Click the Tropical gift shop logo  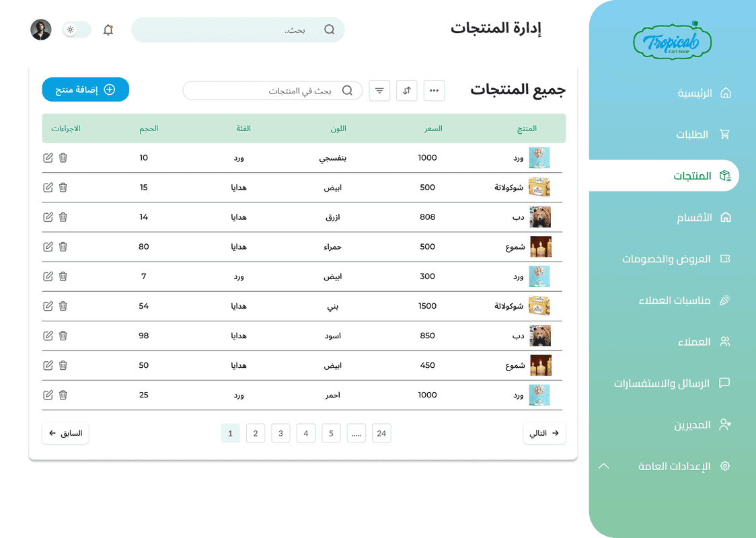pyautogui.click(x=672, y=40)
